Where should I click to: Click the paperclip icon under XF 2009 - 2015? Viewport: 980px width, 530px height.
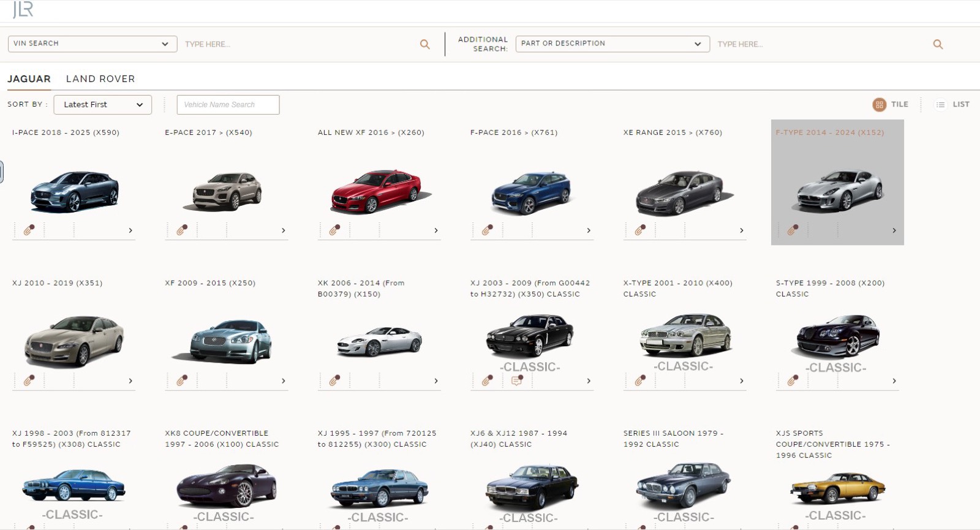(182, 380)
